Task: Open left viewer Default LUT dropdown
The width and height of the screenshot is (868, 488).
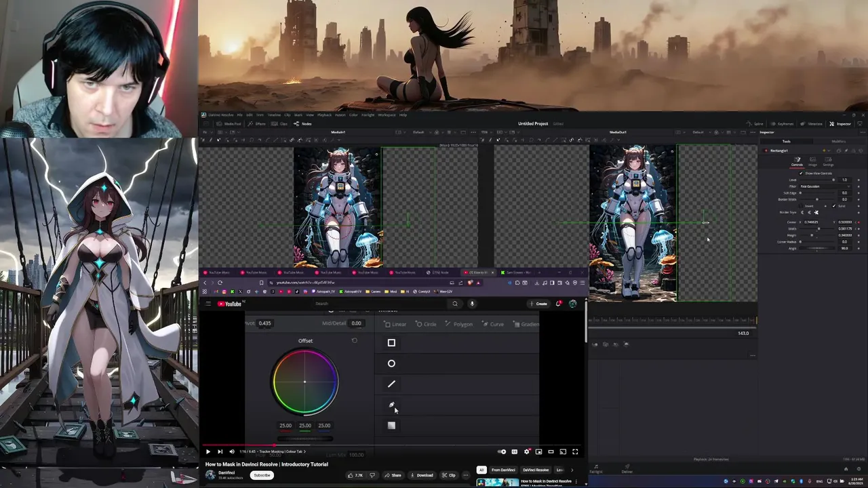Action: tap(422, 132)
